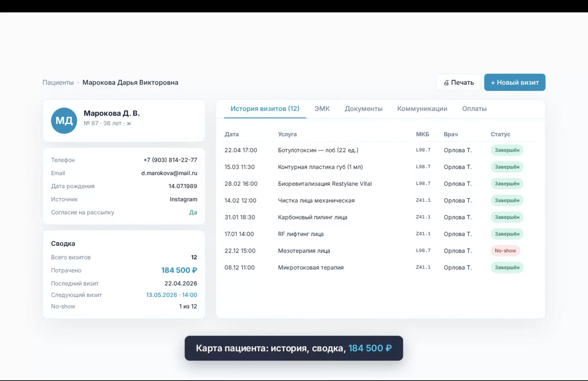Image resolution: width=588 pixels, height=381 pixels.
Task: Switch to the Коммуникации tab
Action: 422,109
